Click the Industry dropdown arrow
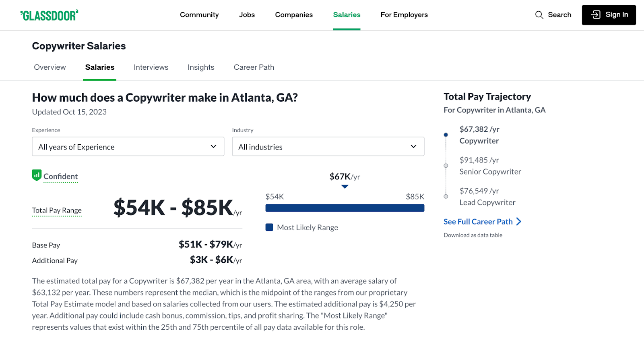644x339 pixels. point(413,146)
